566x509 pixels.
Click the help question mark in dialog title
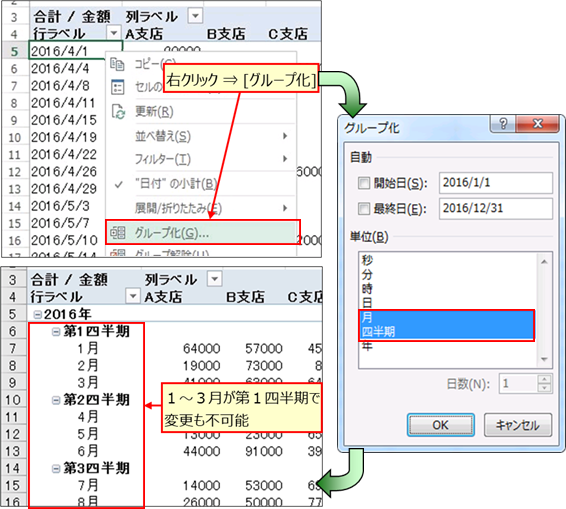503,124
